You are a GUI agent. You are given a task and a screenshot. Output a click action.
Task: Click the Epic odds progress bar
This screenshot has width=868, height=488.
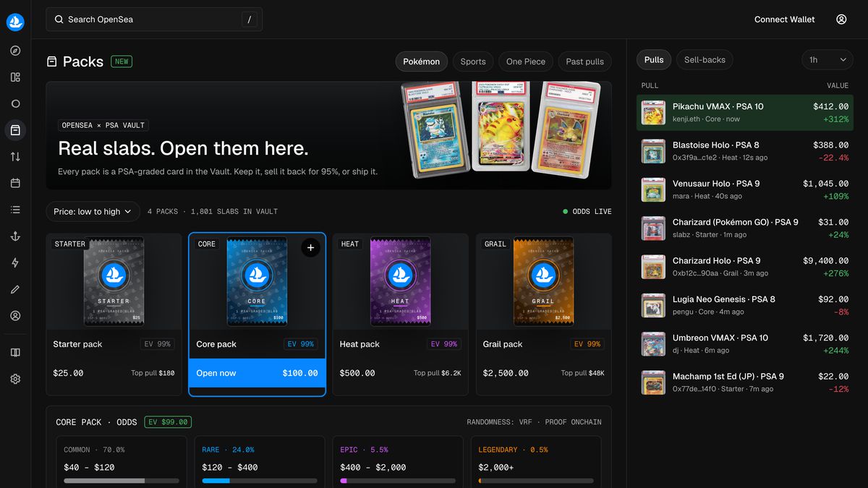click(398, 481)
